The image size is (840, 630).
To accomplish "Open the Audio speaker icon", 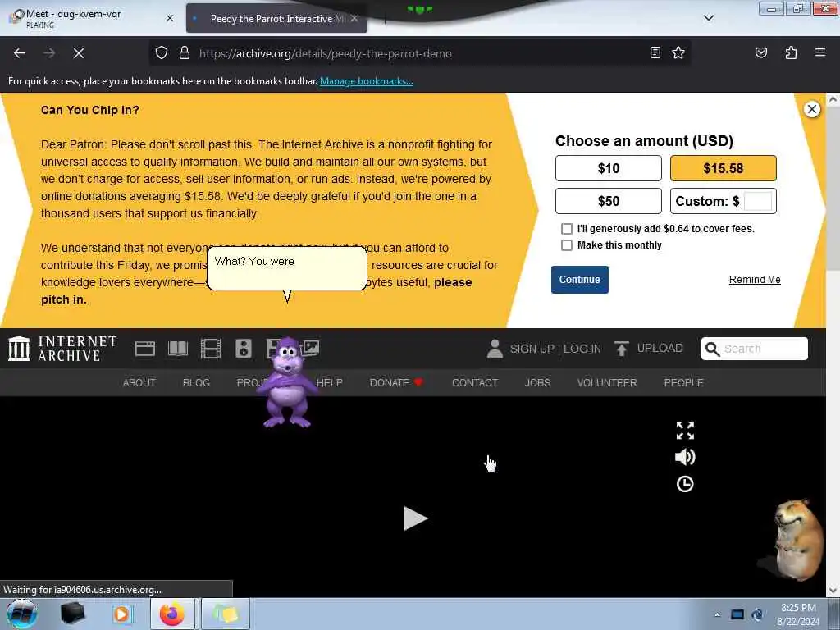I will tap(243, 349).
